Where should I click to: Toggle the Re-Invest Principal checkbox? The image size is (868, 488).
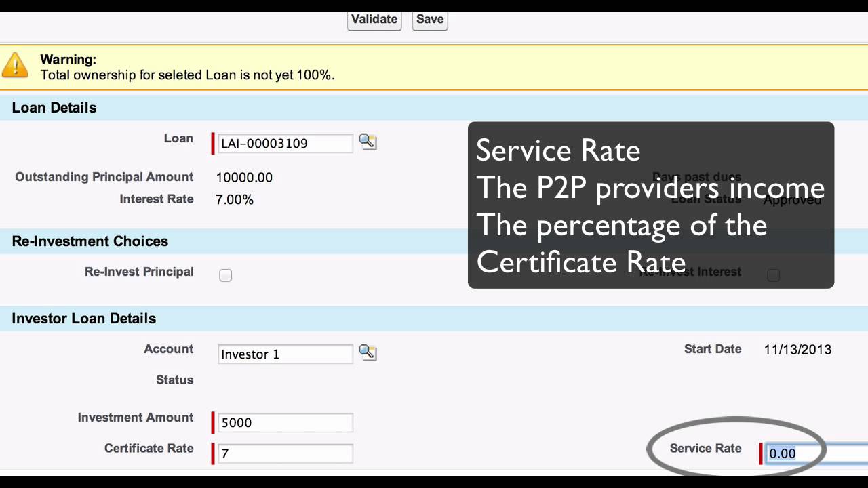coord(226,275)
